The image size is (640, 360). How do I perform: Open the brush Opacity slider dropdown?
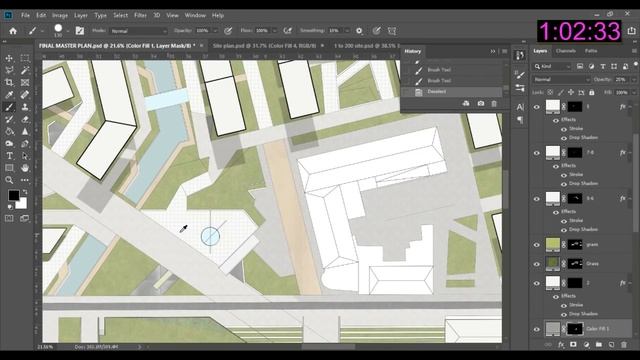215,31
